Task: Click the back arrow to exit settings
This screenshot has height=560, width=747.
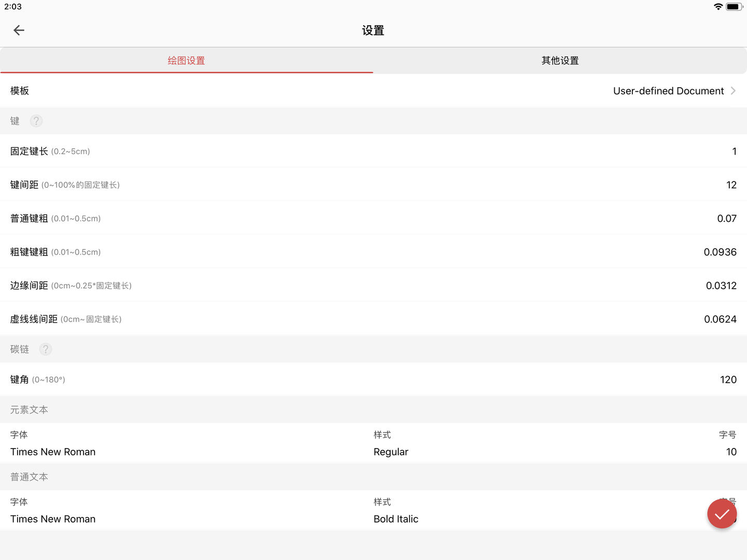Action: pyautogui.click(x=19, y=30)
